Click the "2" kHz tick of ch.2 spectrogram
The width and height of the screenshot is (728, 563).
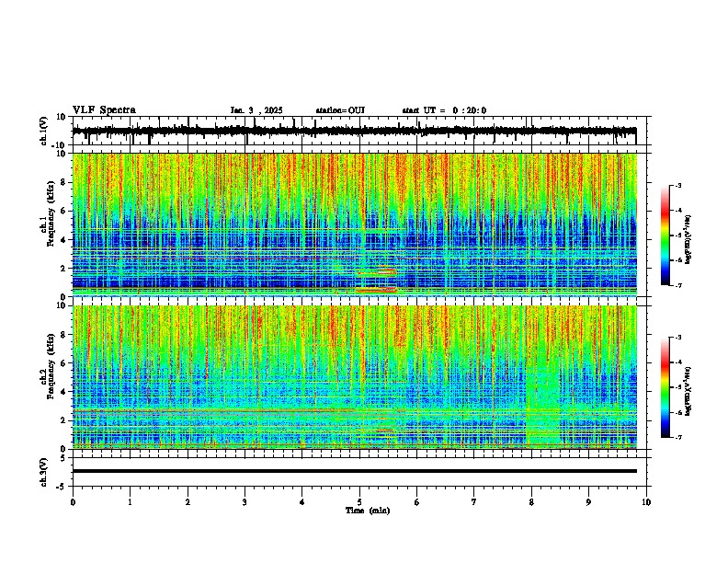tap(63, 420)
